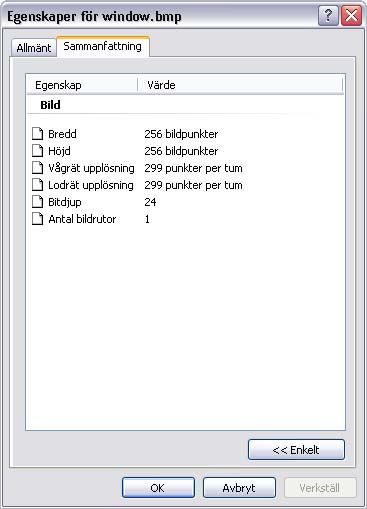Confirm with the OK button

(x=158, y=488)
